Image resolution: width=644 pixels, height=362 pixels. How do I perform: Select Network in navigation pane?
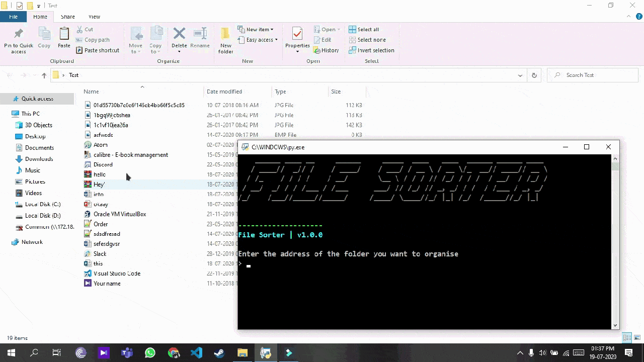point(32,242)
